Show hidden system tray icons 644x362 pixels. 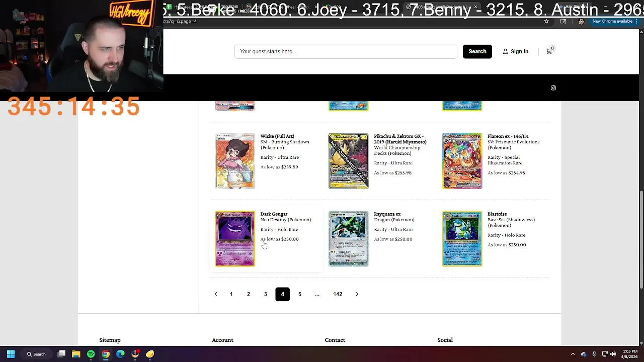point(573,354)
